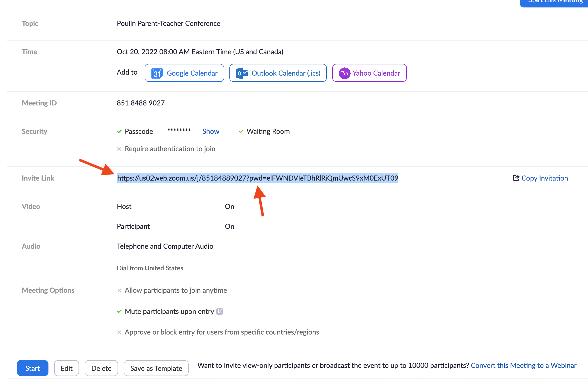Image resolution: width=588 pixels, height=385 pixels.
Task: Convert this Meeting to a Webinar
Action: coord(523,365)
